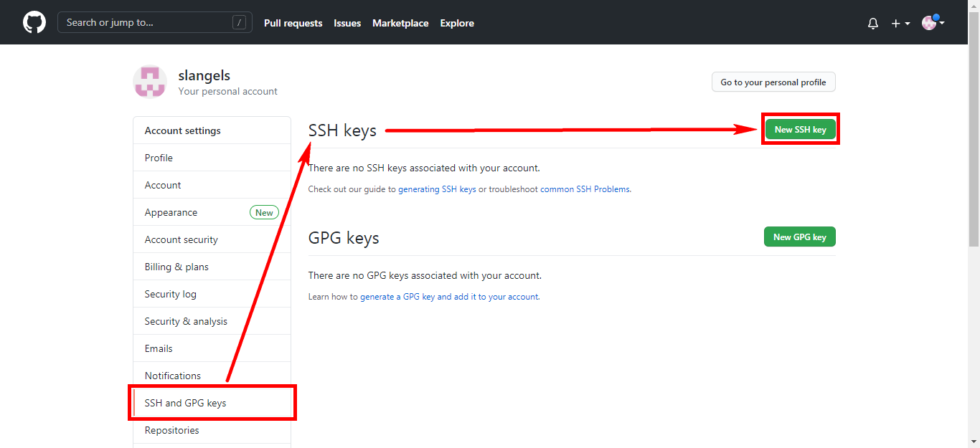Screen dimensions: 980x448
Task: Click the 'Your personal account' subtitle
Action: pos(228,91)
